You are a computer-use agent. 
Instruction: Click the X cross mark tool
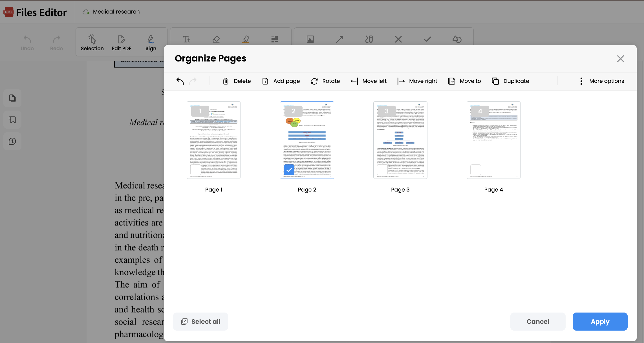(398, 39)
